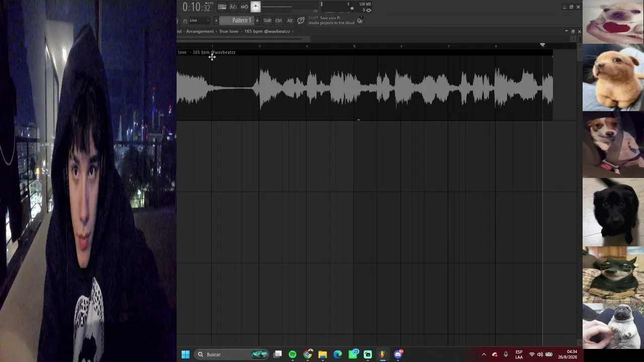Click the playlist horizontal scrollbar
Viewport: 644px width, 362px height.
tap(244, 39)
